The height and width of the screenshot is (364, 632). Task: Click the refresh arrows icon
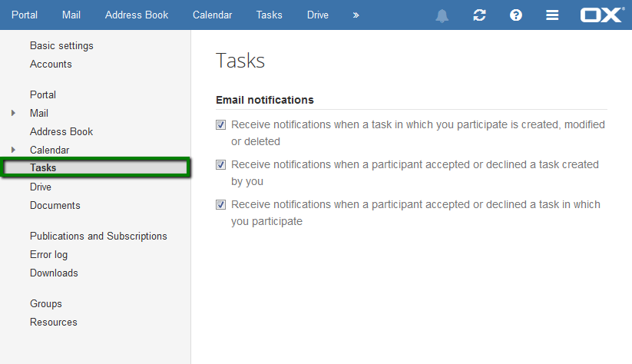(479, 15)
